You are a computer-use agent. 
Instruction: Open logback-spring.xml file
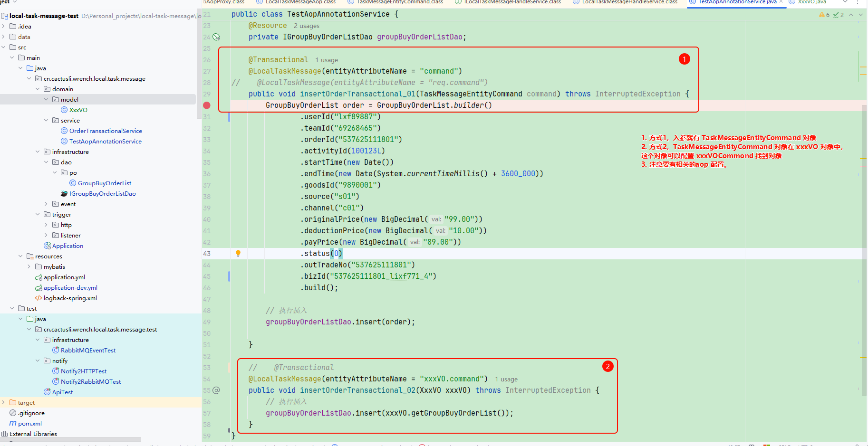tap(70, 298)
